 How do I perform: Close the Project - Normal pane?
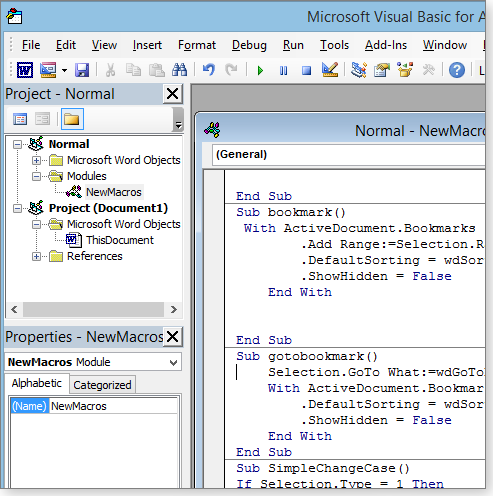(173, 94)
